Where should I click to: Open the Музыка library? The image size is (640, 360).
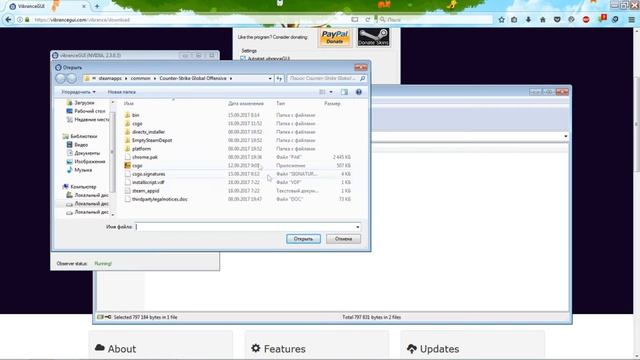click(83, 170)
